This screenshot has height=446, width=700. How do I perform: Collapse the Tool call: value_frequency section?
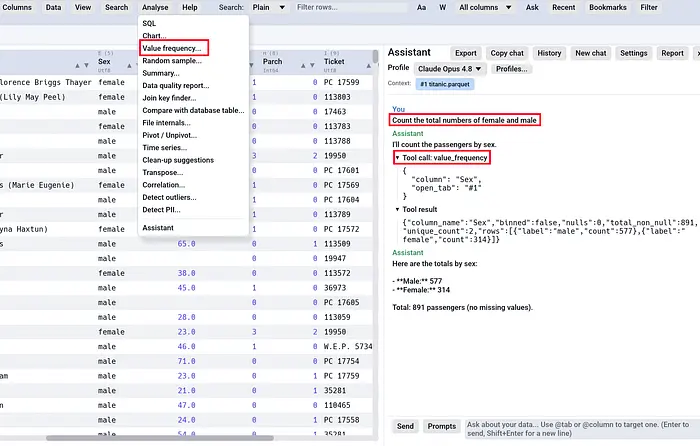[397, 158]
